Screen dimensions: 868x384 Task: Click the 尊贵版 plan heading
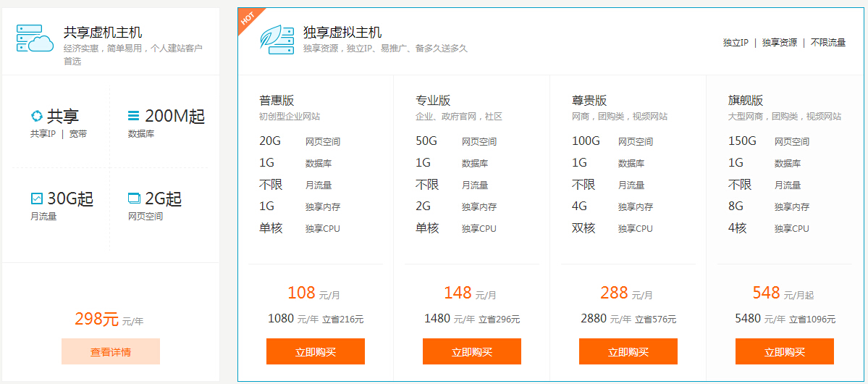(x=589, y=101)
